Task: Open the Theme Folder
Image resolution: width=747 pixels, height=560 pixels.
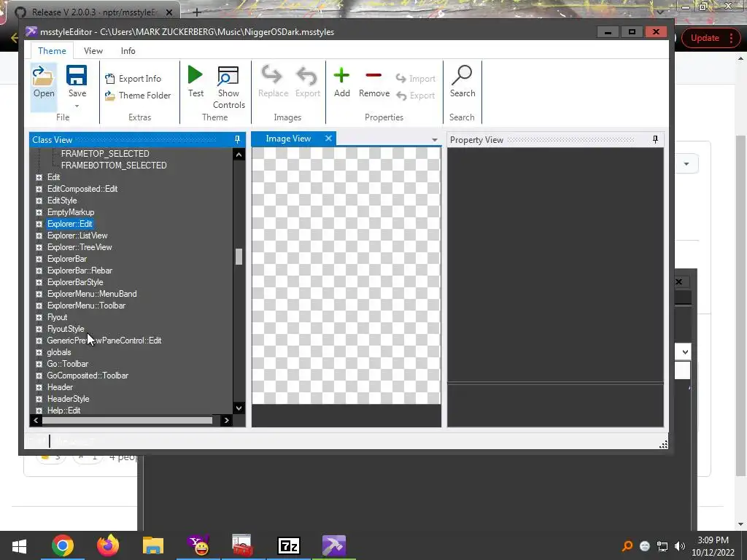Action: pos(138,96)
